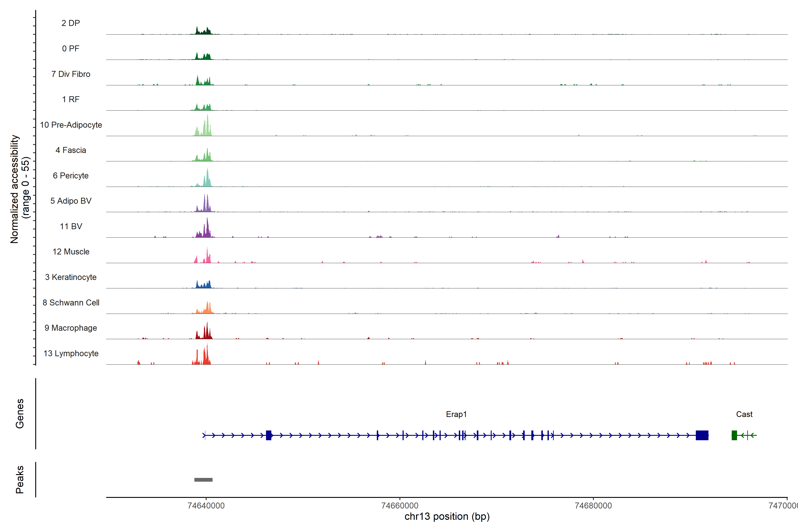This screenshot has width=798, height=532.
Task: Click the 9 Macrophage track label
Action: [71, 328]
